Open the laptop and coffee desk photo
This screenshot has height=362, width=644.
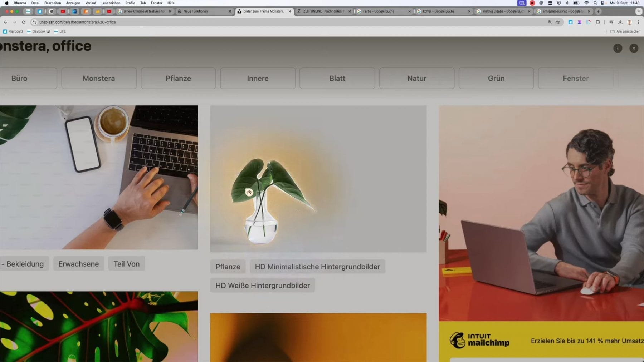pos(99,177)
